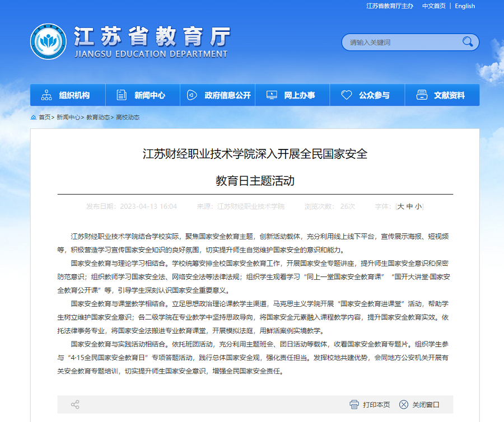The image size is (504, 422).
Task: Open the 新闻中心 menu
Action: (x=143, y=95)
